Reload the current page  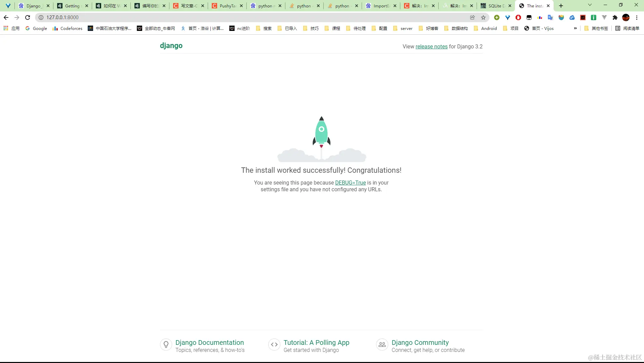(28, 17)
